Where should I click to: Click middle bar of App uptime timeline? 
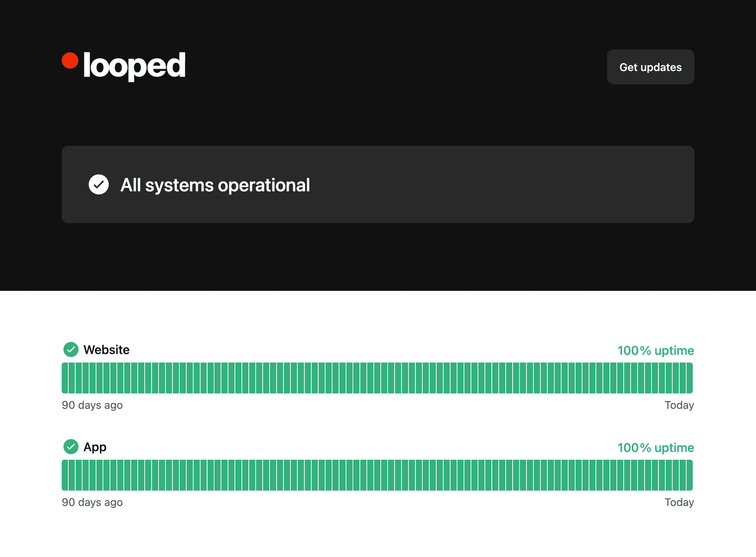click(x=377, y=475)
